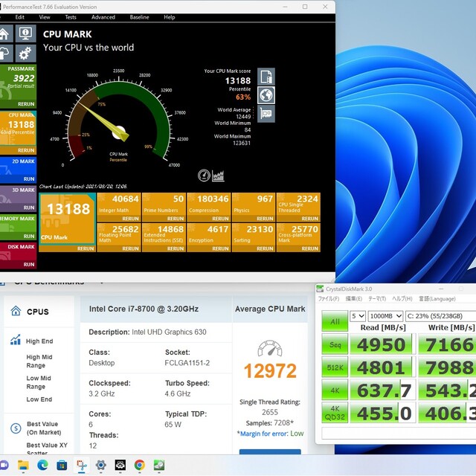Run the Memory Mark test
Image resolution: width=476 pixels, height=476 pixels.
coord(29,237)
